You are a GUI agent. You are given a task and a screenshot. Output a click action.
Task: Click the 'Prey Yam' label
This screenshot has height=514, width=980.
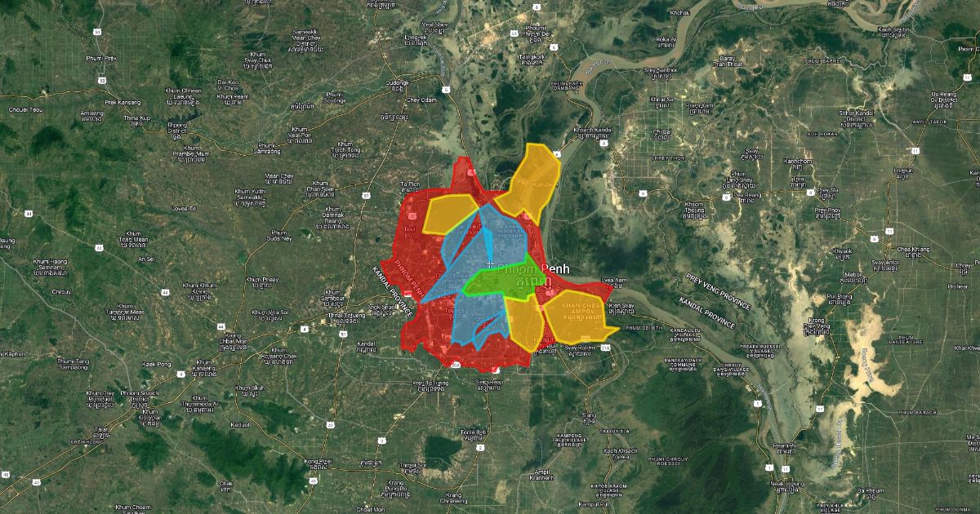[699, 105]
